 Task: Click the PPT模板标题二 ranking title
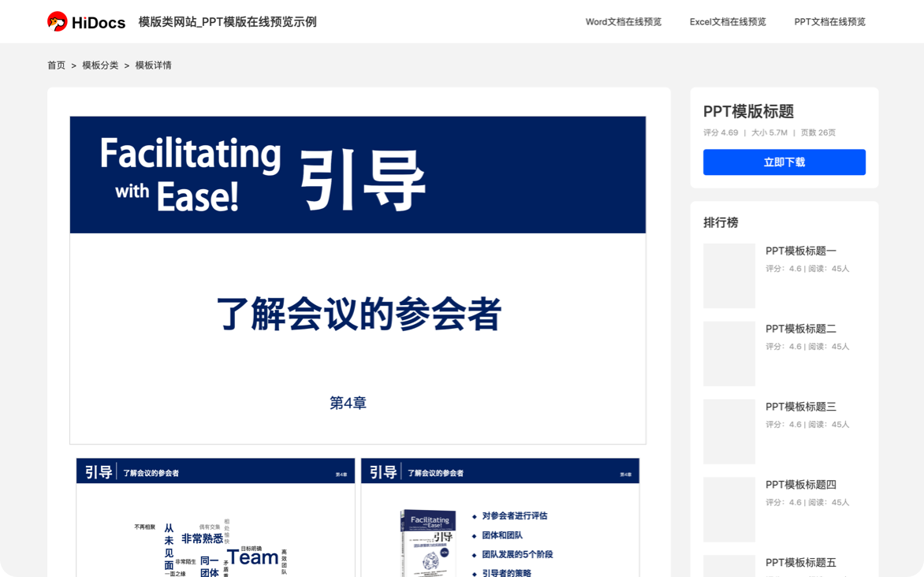pos(801,329)
